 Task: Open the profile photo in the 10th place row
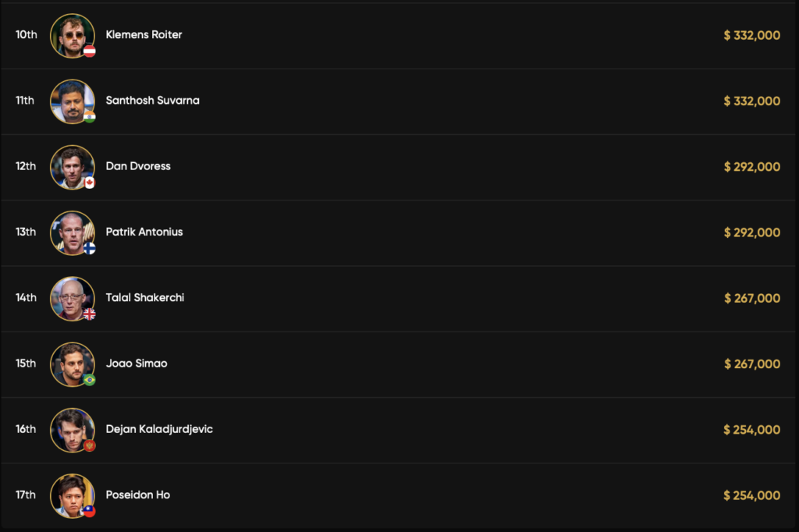[x=72, y=35]
